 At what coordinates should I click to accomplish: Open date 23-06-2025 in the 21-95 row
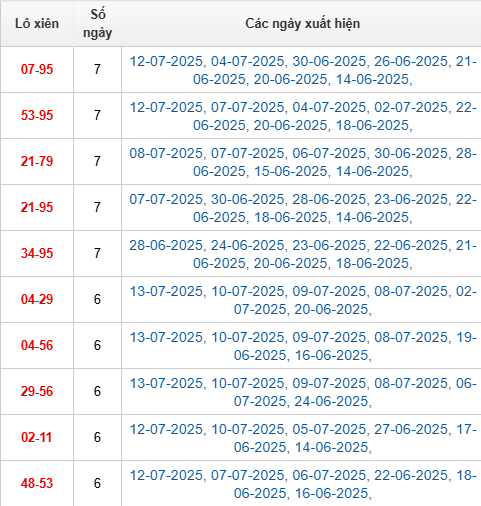[411, 199]
